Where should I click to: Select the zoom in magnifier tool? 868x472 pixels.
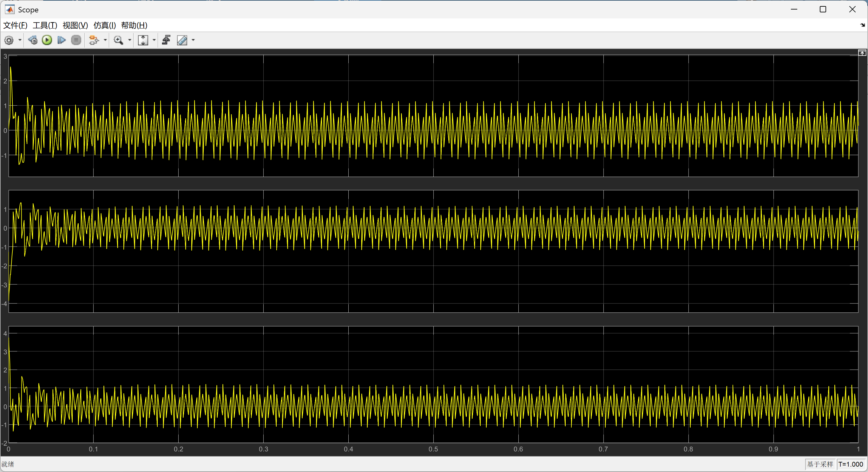(x=118, y=40)
